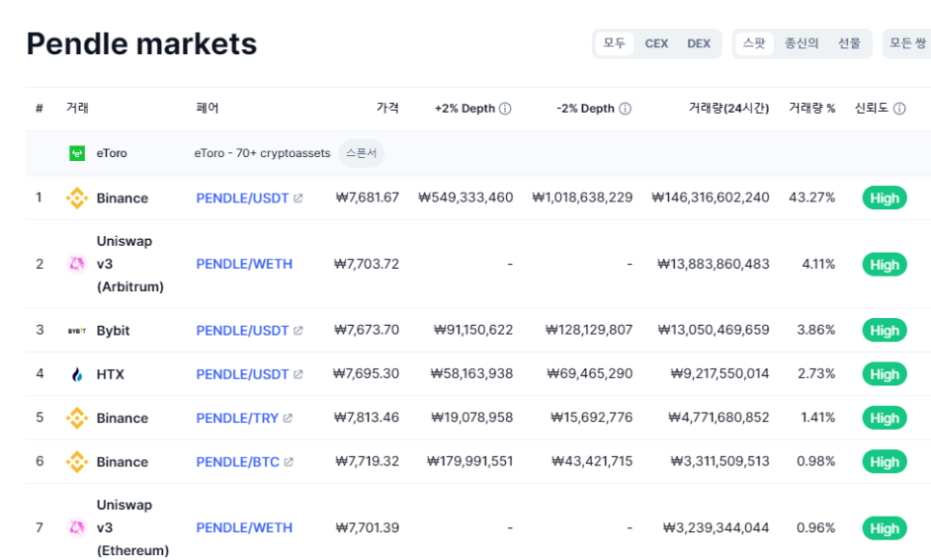Sort by 신뢰도 column header
Screen dimensions: 931x560
coord(871,108)
